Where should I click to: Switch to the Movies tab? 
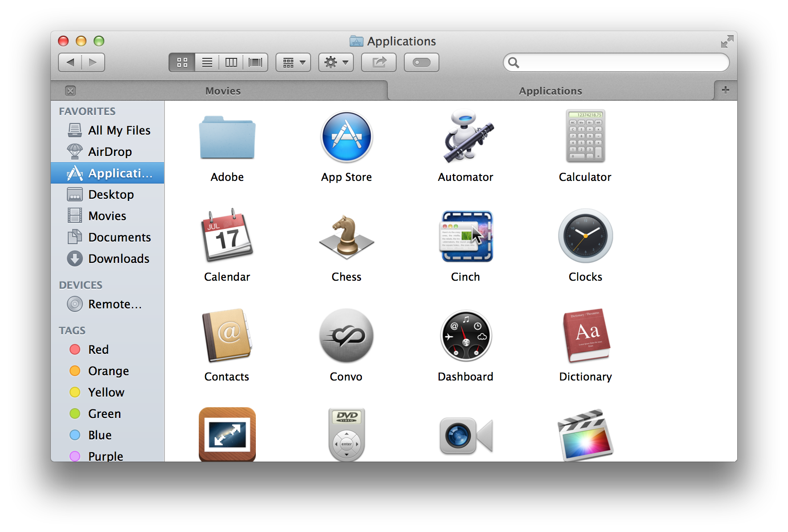(x=223, y=91)
